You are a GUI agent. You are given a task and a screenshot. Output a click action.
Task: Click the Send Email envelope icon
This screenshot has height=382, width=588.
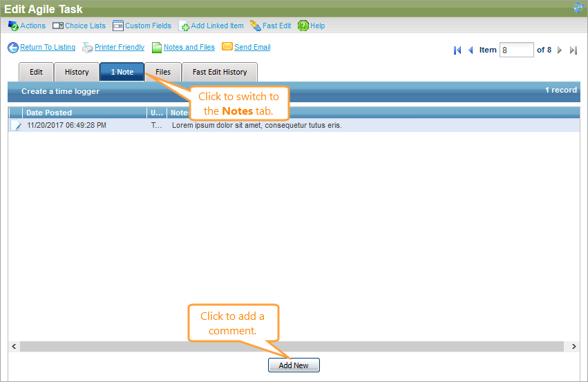227,46
